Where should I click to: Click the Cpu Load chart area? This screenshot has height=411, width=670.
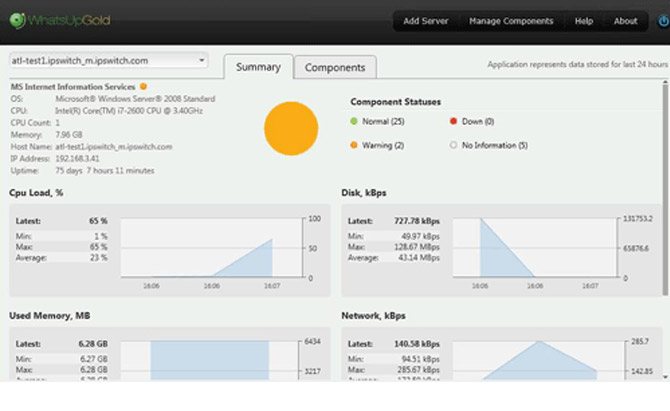(212, 248)
